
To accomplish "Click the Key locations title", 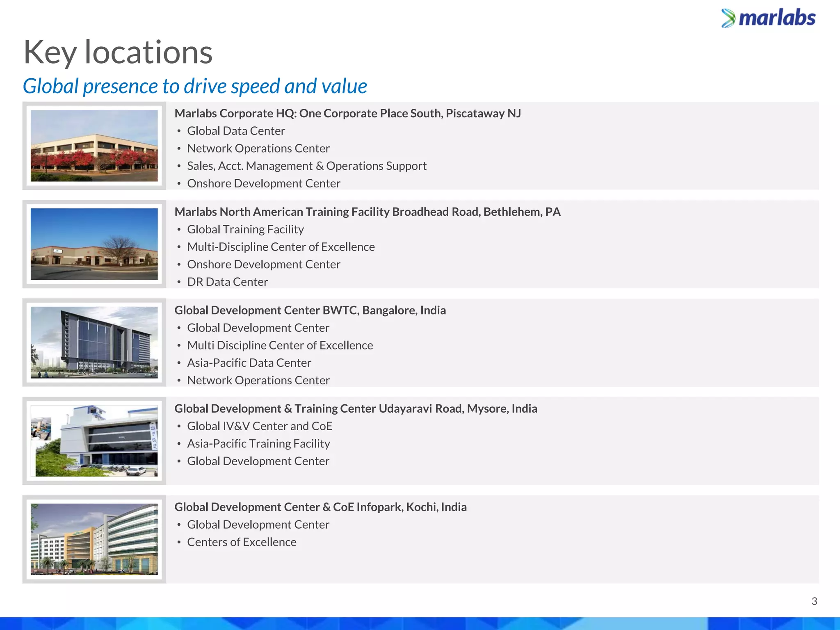I will click(x=118, y=52).
